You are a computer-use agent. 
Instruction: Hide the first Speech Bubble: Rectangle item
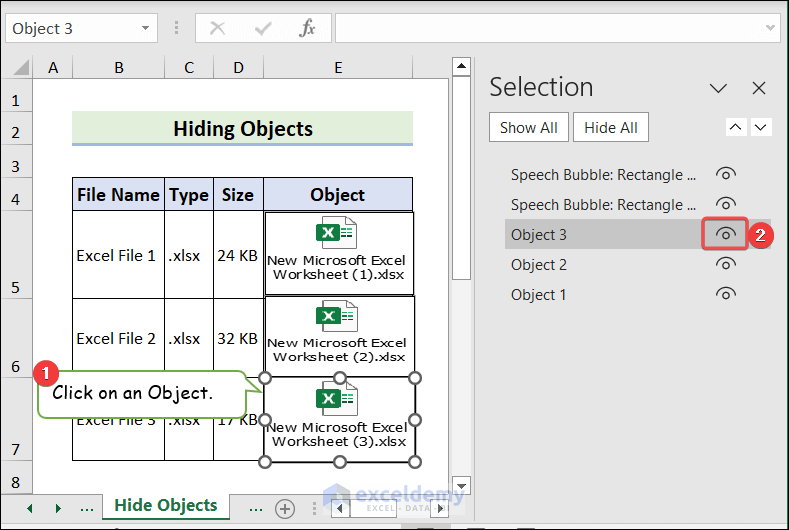click(x=727, y=174)
